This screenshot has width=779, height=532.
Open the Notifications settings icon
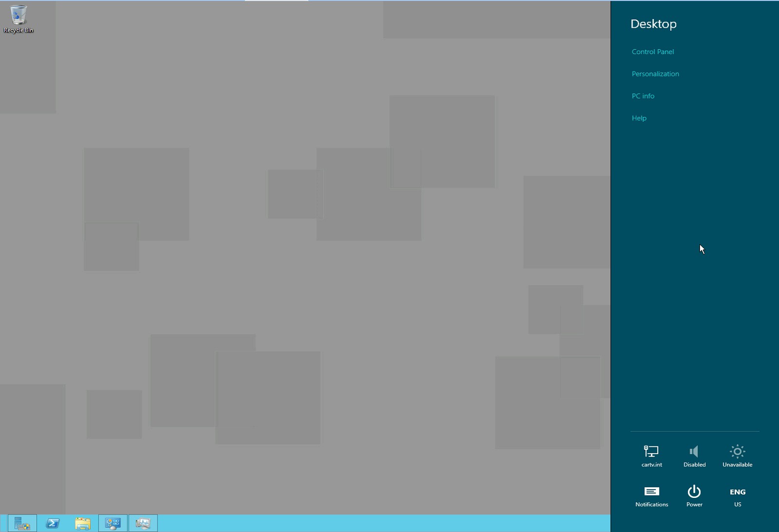tap(652, 496)
